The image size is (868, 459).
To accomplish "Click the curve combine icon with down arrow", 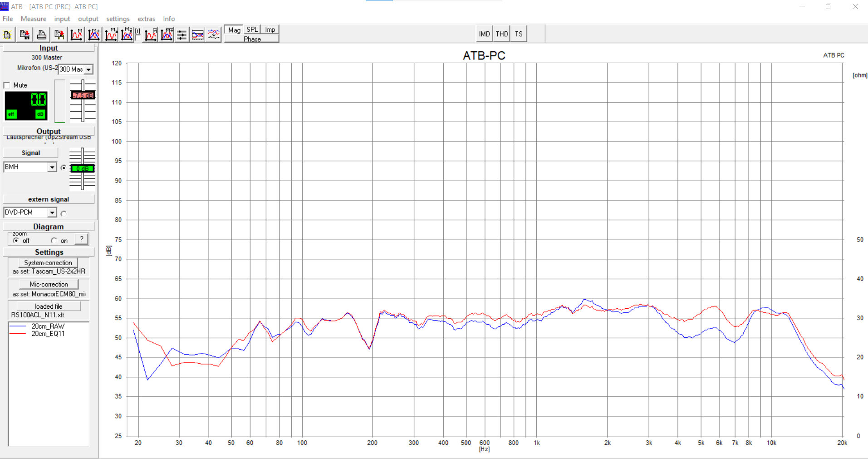I will (213, 35).
